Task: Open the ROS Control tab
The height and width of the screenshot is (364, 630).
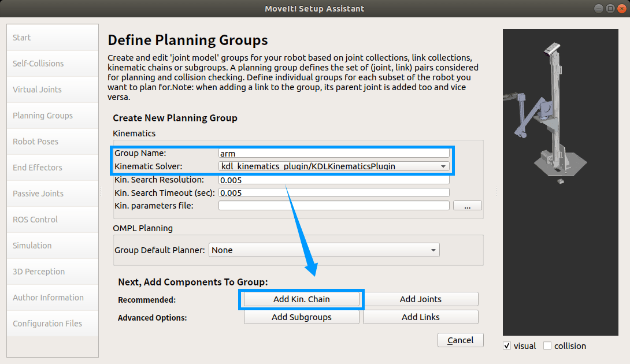Action: click(53, 220)
